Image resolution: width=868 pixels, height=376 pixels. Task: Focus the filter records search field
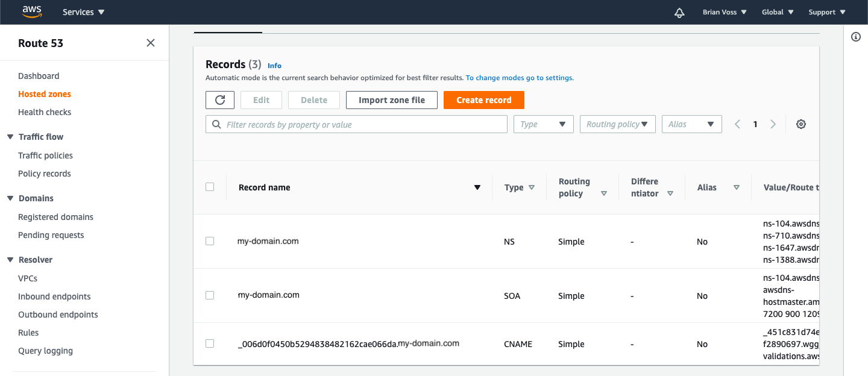[x=356, y=124]
